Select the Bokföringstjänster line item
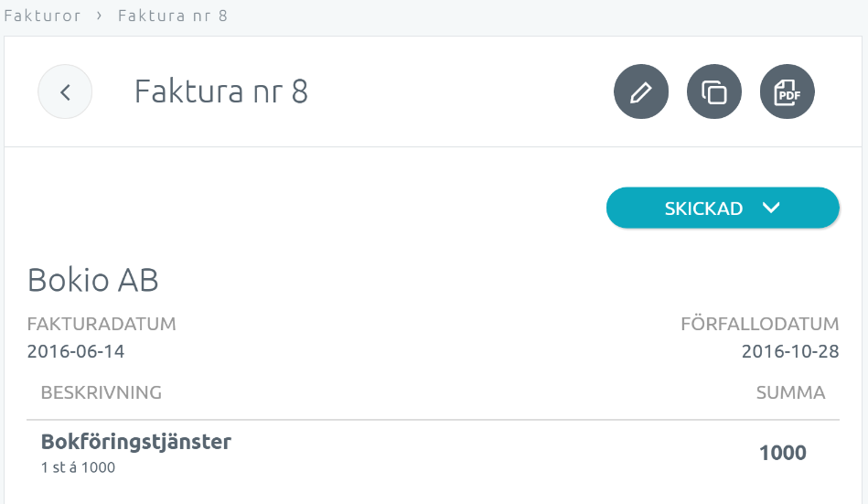 (x=136, y=443)
